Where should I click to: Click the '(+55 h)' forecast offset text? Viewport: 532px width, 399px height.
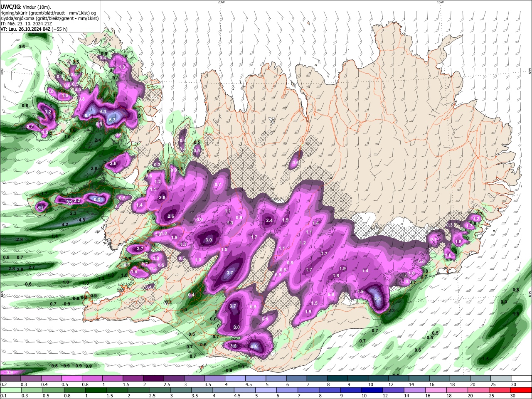[60, 29]
